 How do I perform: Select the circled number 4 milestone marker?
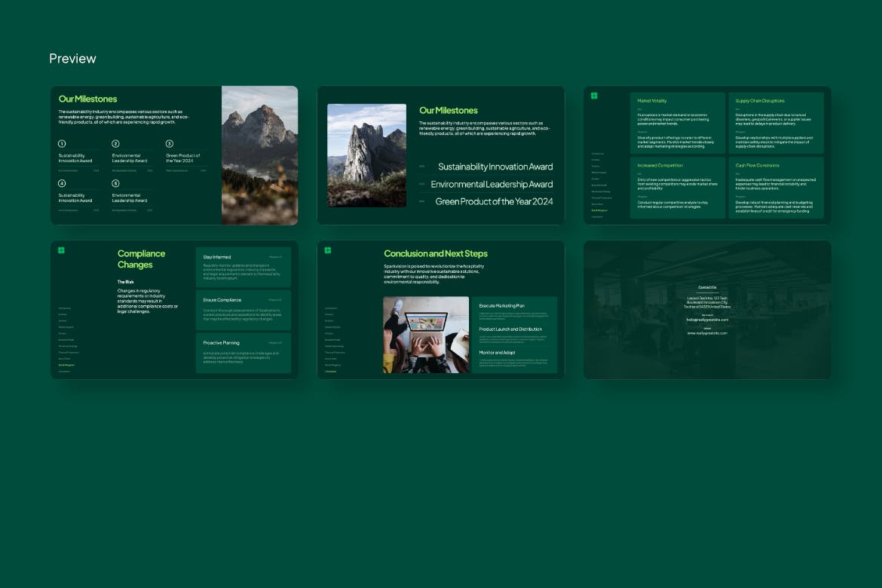pos(62,183)
